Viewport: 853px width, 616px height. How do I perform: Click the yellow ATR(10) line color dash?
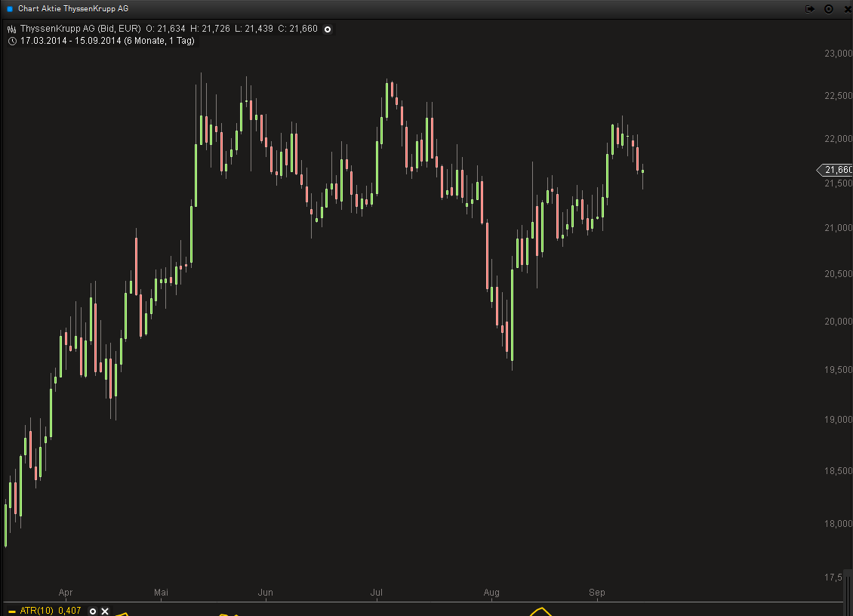coord(11,611)
